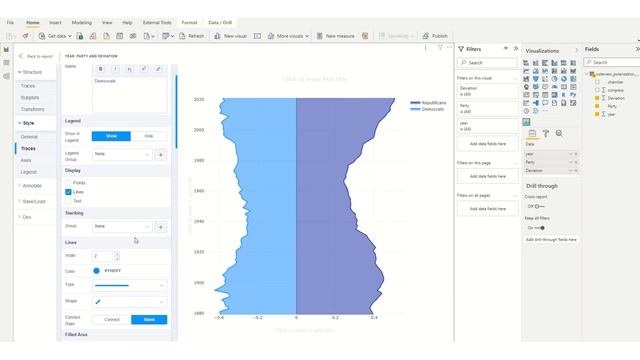
Task: Click the link button in the Name editor
Action: 158,69
